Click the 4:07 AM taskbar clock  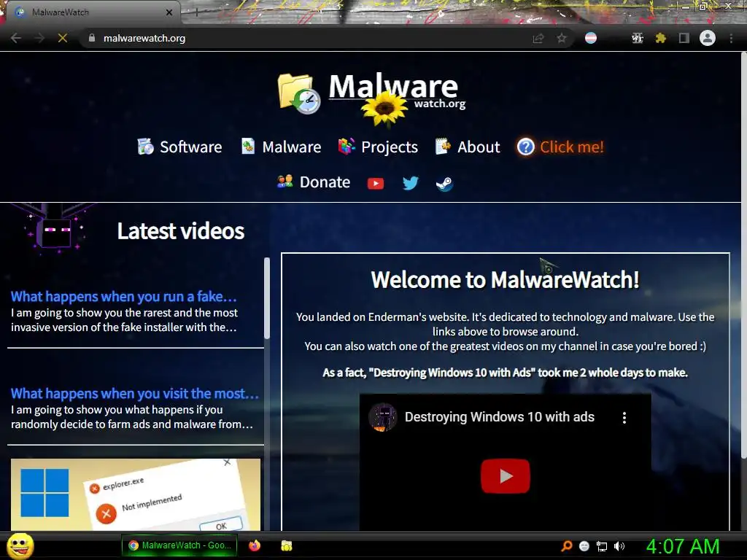tap(682, 546)
